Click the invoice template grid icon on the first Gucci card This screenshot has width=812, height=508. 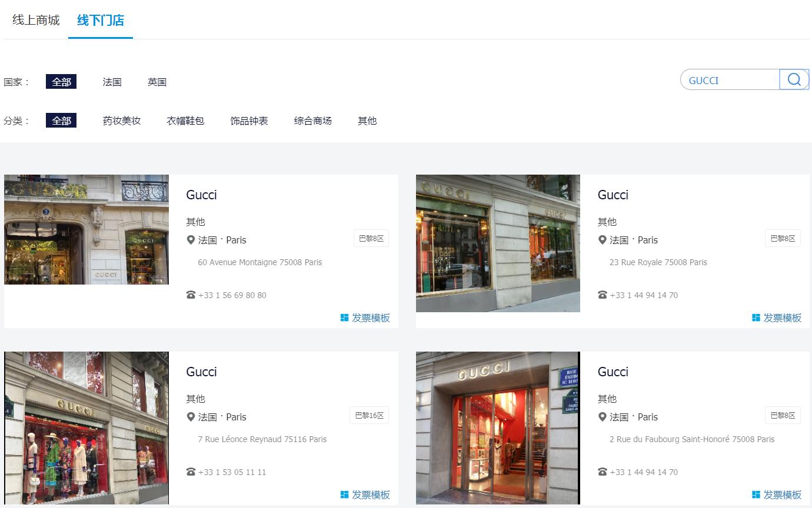click(344, 317)
